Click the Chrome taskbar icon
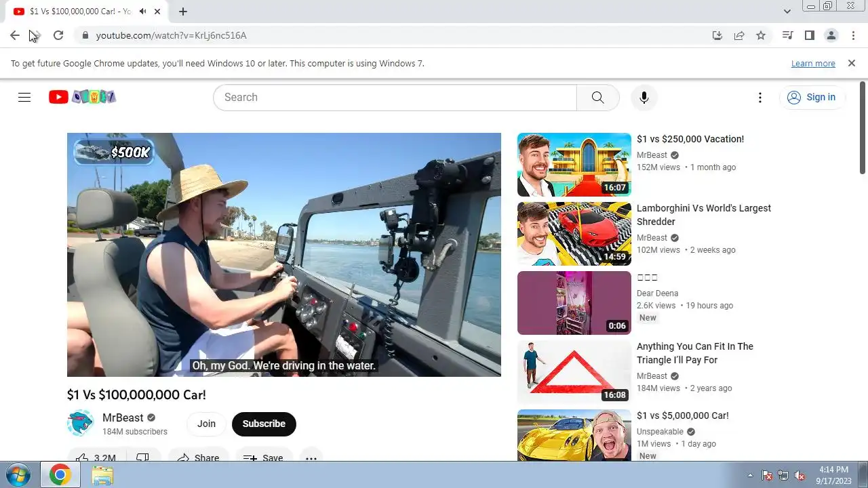The image size is (868, 488). click(x=60, y=474)
